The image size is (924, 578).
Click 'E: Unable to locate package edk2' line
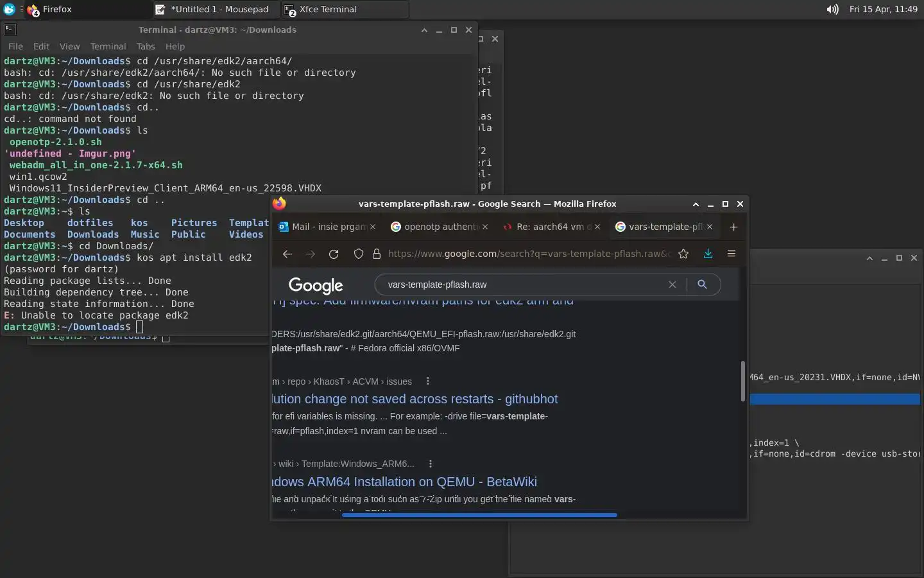96,315
